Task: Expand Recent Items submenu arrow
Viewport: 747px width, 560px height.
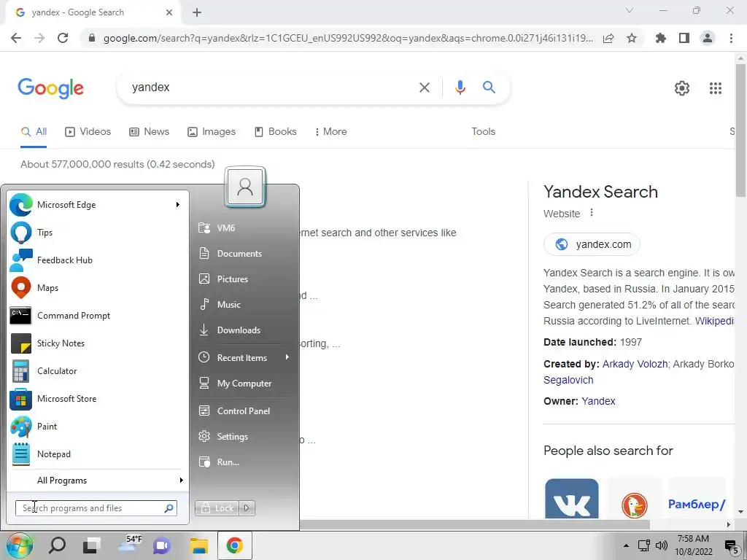Action: click(x=287, y=357)
